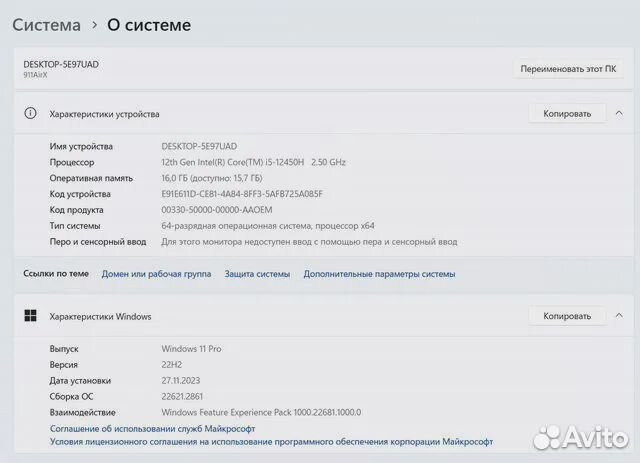Collapse the Характеристики Windows section

click(x=619, y=316)
